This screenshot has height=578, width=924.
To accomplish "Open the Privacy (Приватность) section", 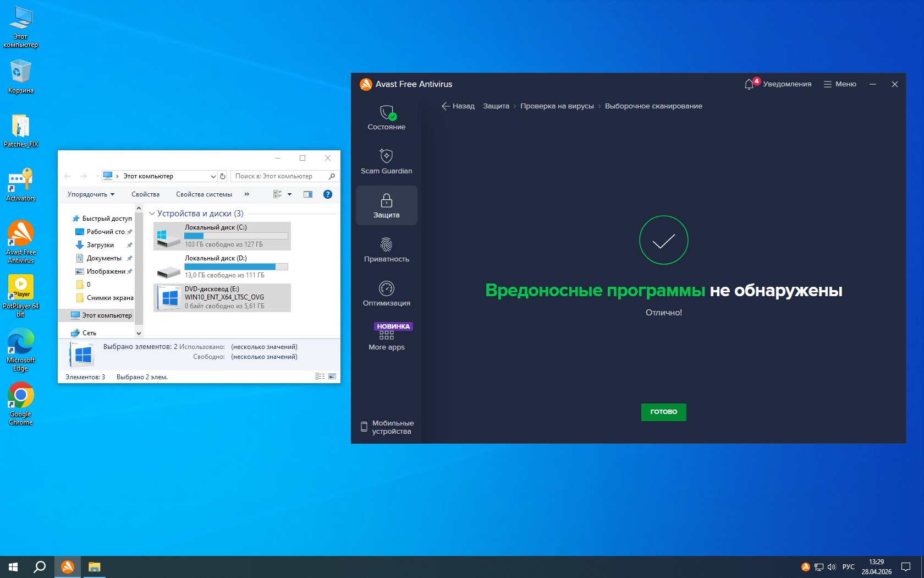I will point(386,250).
